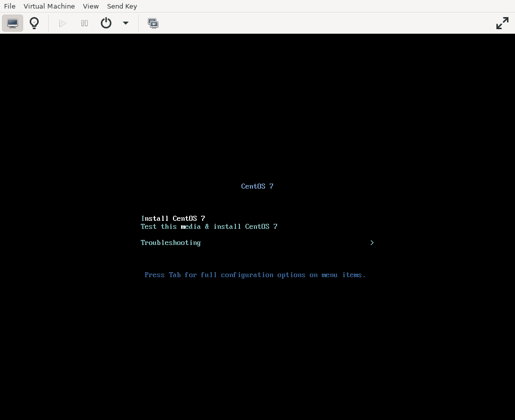This screenshot has height=420, width=515.
Task: Open the View menu
Action: pos(91,6)
